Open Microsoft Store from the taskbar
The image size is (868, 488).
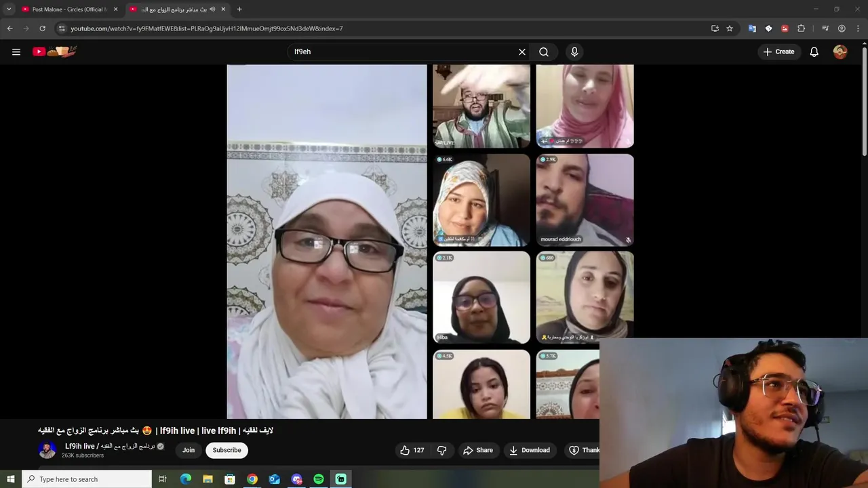coord(230,479)
